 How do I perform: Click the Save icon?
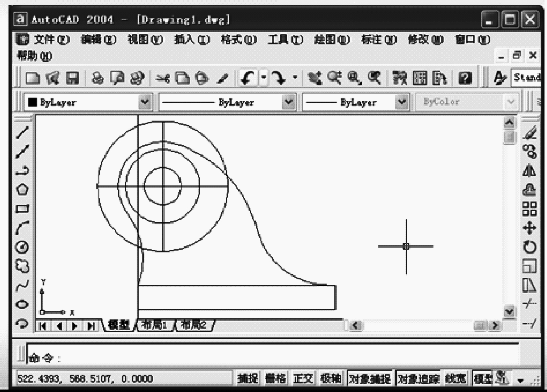coord(72,78)
